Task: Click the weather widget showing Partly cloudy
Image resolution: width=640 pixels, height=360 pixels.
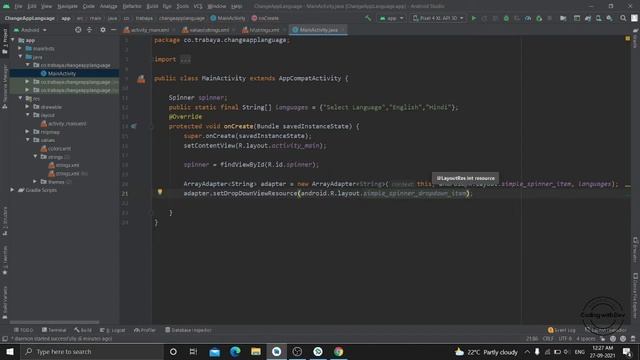Action: [x=486, y=351]
